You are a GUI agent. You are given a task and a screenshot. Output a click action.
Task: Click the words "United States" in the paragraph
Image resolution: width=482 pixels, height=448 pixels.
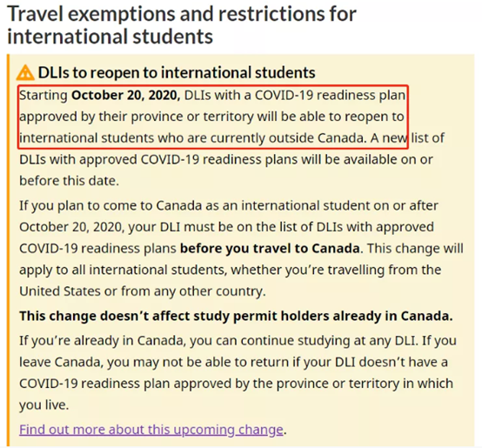[60, 291]
